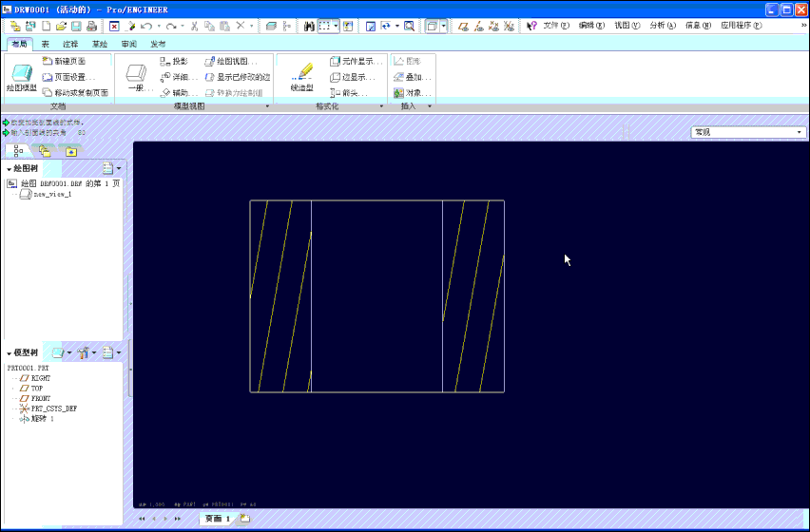
Task: Click the 移动或复制页面 button
Action: point(75,93)
